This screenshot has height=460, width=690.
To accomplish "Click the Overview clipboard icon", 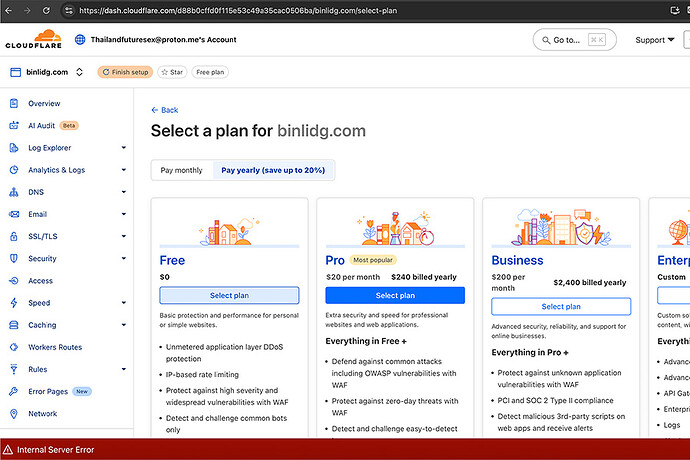I will point(14,103).
